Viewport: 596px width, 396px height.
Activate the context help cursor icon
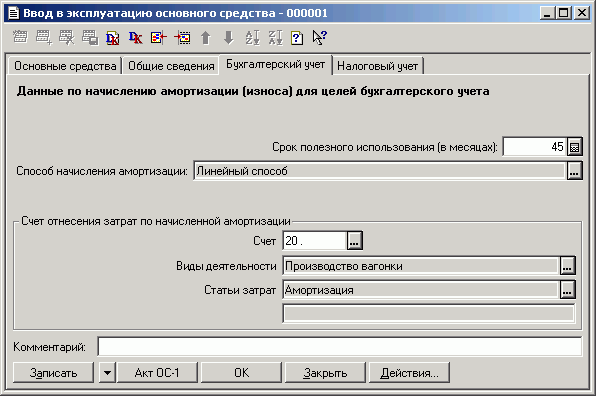point(319,37)
